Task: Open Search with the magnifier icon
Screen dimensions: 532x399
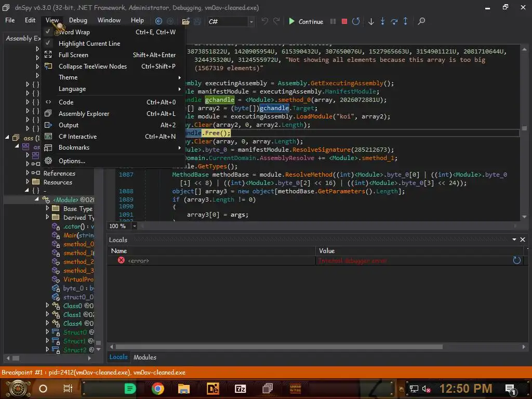Action: [x=421, y=21]
